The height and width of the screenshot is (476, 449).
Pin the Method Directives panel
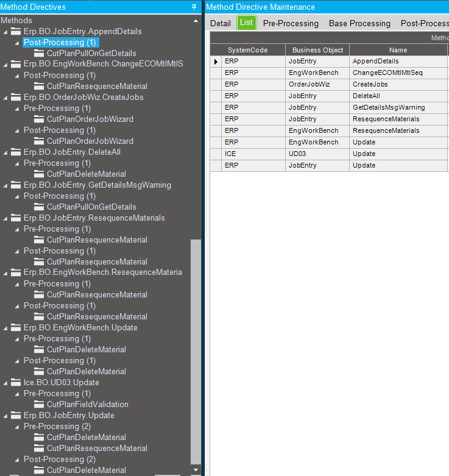coord(194,7)
